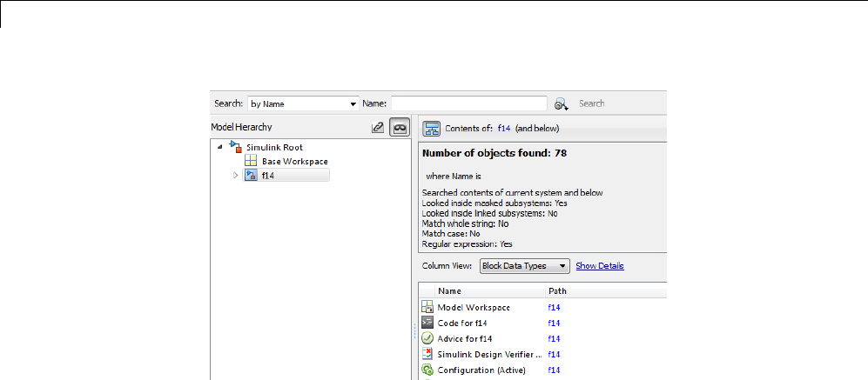Sort by the Path column header
Image resolution: width=868 pixels, height=380 pixels.
(606, 291)
